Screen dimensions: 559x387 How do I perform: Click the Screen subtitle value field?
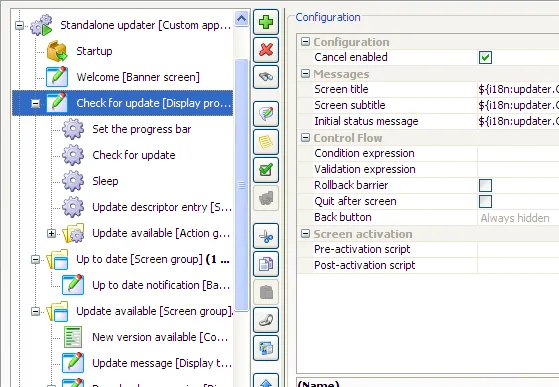[x=518, y=105]
